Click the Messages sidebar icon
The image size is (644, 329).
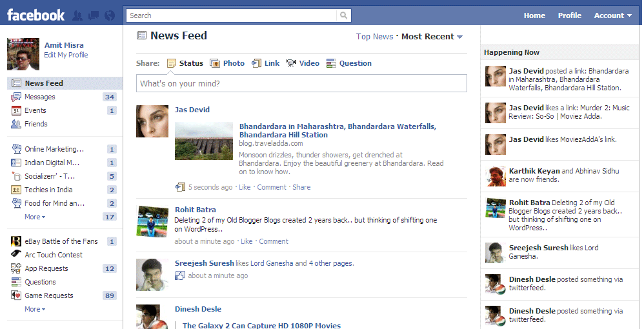point(16,97)
